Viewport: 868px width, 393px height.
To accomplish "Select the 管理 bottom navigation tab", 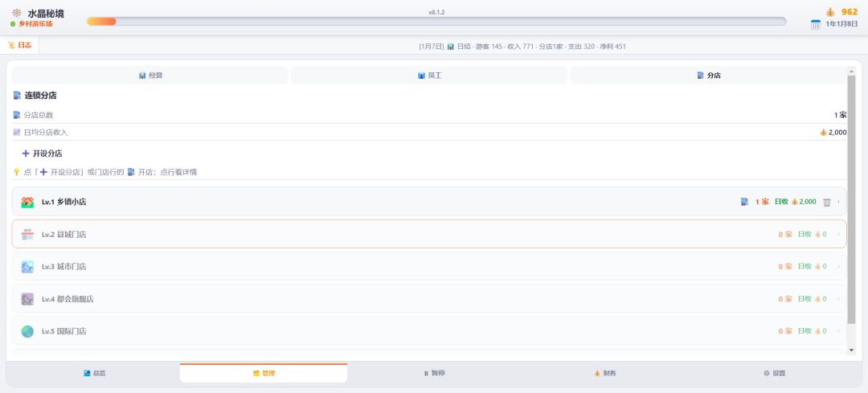I will pyautogui.click(x=264, y=373).
